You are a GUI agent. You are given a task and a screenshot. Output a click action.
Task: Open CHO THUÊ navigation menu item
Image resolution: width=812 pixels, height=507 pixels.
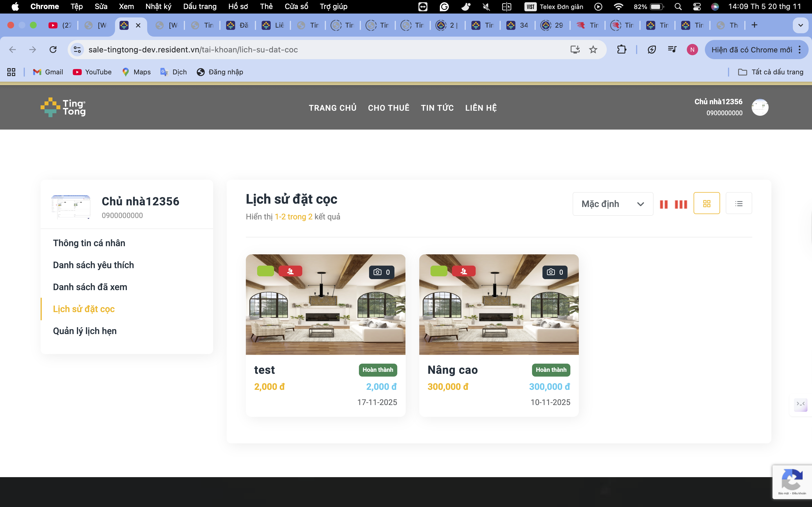pos(389,108)
